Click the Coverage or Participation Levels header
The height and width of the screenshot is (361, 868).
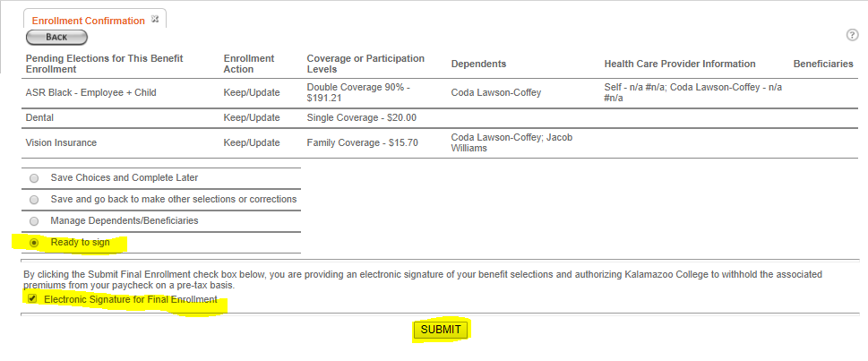tap(365, 64)
